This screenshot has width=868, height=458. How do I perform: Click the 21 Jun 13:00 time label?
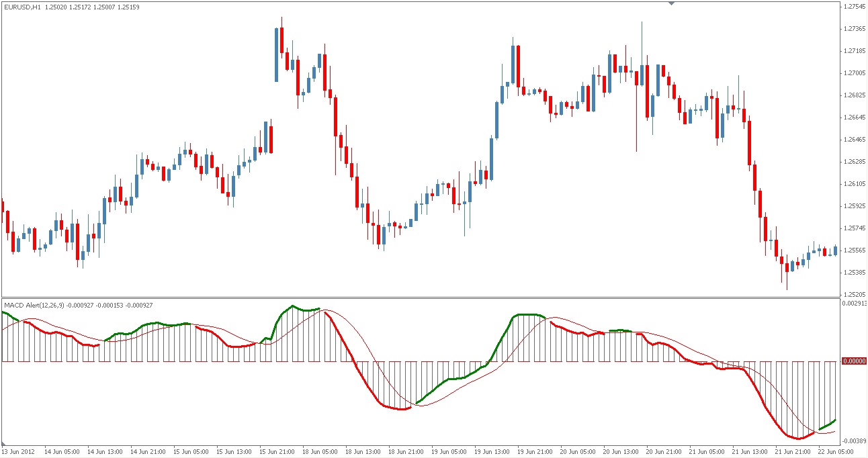click(x=750, y=451)
